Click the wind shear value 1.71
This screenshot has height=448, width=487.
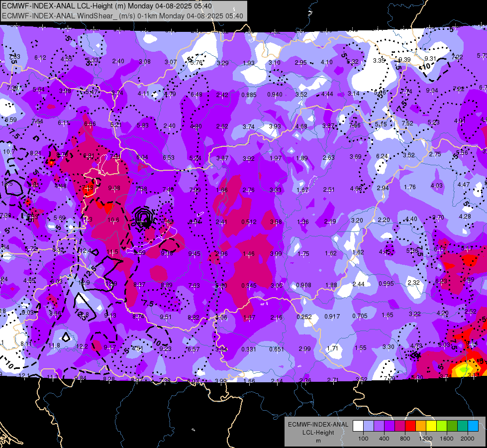click(x=332, y=348)
